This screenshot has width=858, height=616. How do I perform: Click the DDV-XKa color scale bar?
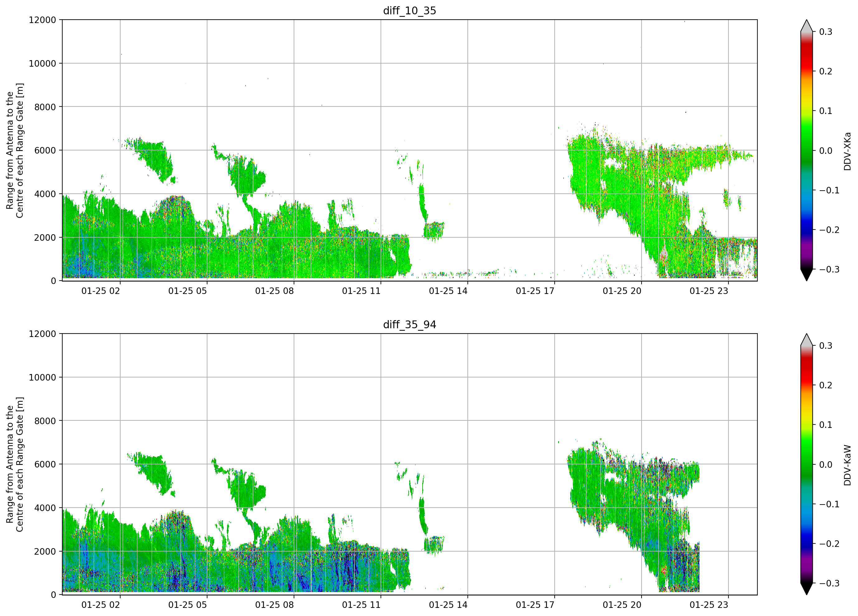pyautogui.click(x=806, y=150)
